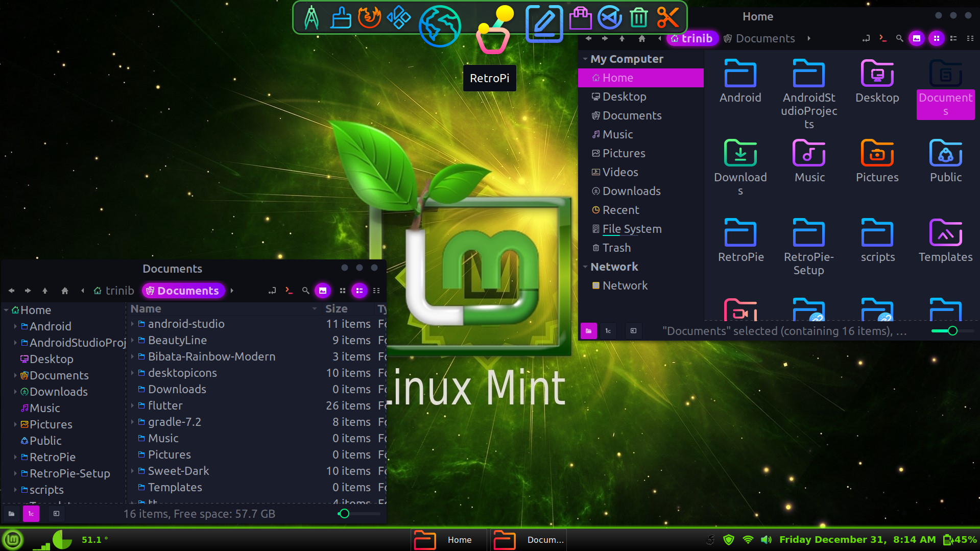Click the Documents breadcrumb in the Home window
This screenshot has height=551, width=980.
(759, 38)
